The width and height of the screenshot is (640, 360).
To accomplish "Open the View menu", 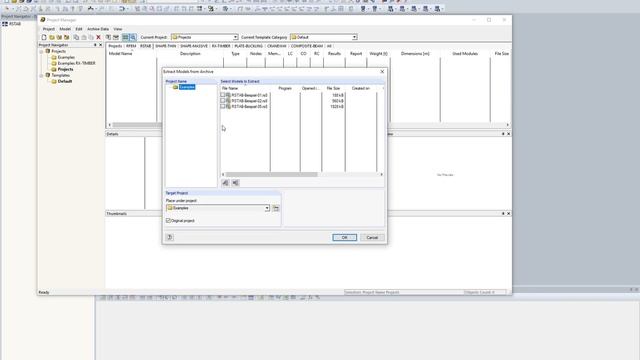I will [x=118, y=29].
